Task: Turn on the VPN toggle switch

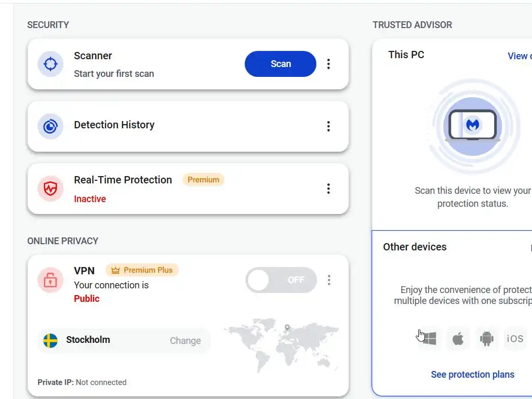Action: click(x=281, y=280)
